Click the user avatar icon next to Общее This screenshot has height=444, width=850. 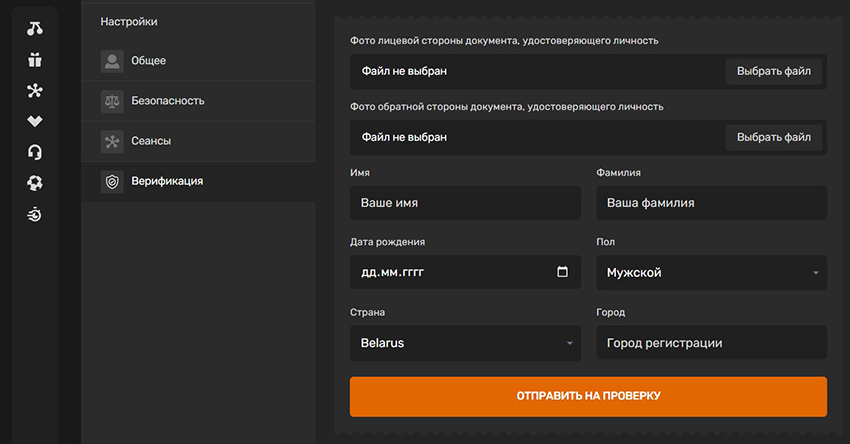tap(112, 61)
